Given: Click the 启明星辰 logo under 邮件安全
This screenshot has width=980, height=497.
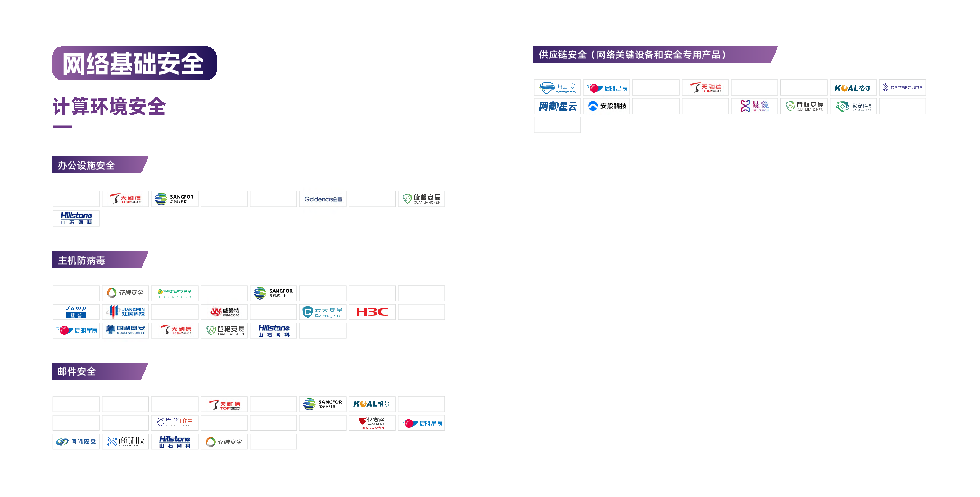Looking at the screenshot, I should tap(422, 423).
